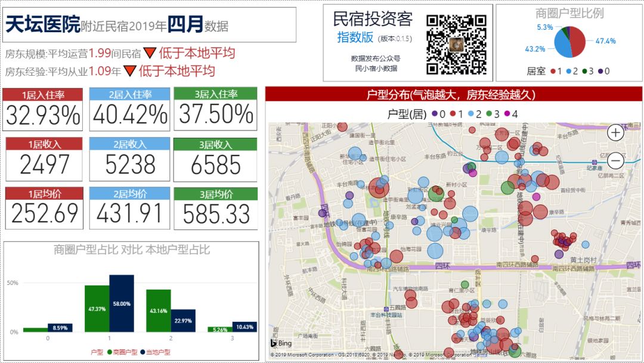Toggle 当地户型 legend item in bar chart
This screenshot has width=644, height=363.
154,352
